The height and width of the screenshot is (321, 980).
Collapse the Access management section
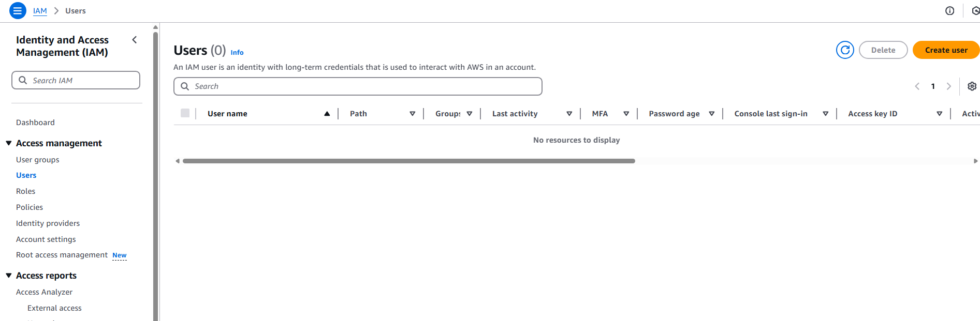tap(9, 143)
